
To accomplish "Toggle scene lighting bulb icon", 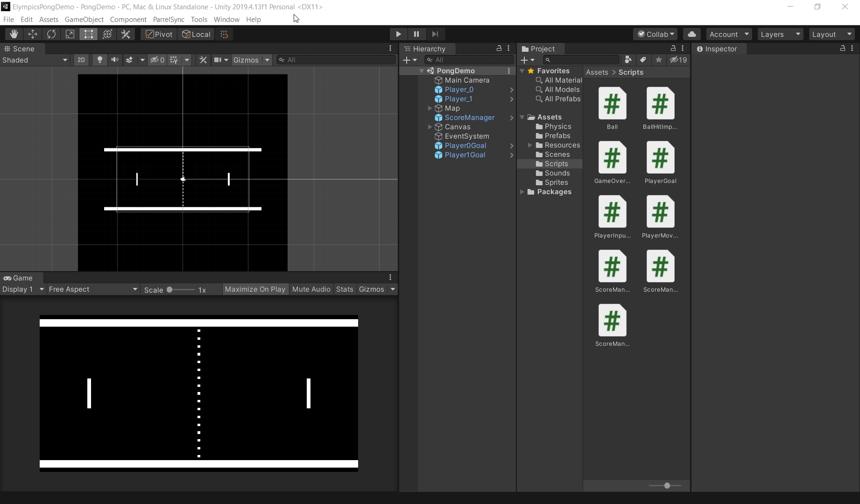I will [x=99, y=60].
